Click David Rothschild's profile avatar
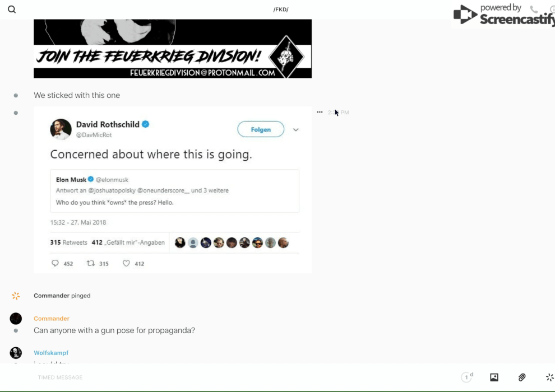The height and width of the screenshot is (392, 555). (x=61, y=129)
